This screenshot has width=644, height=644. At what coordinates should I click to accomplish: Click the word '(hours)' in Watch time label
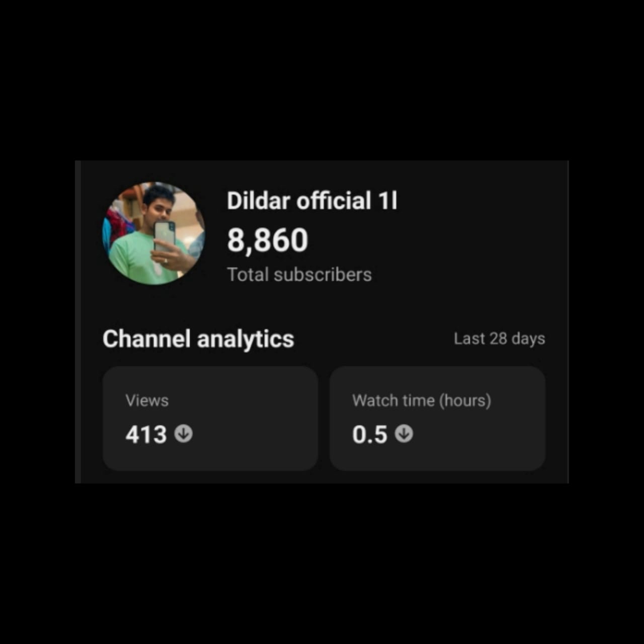(x=465, y=401)
